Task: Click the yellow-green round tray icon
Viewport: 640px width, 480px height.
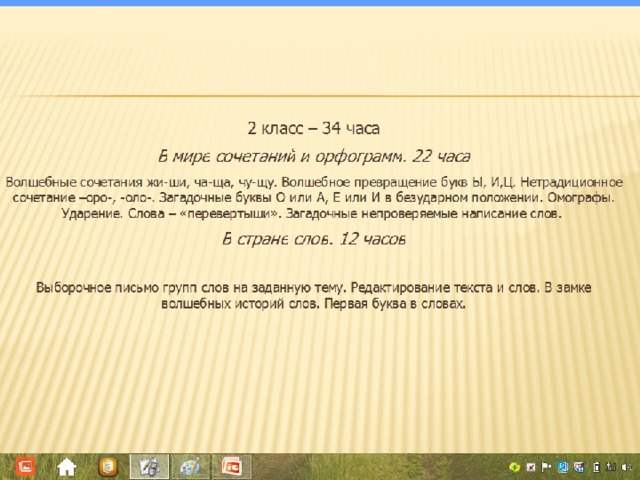Action: pyautogui.click(x=514, y=467)
